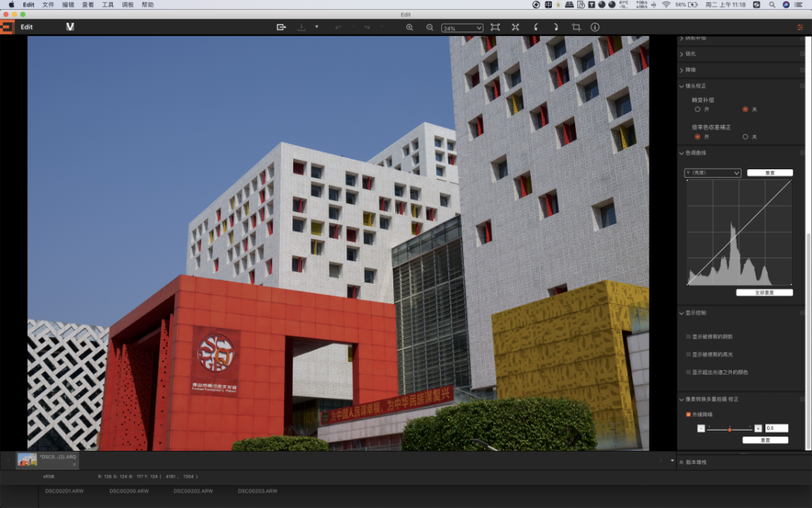The image size is (812, 508).
Task: Turn 畸变补偿 on (开)
Action: point(698,109)
